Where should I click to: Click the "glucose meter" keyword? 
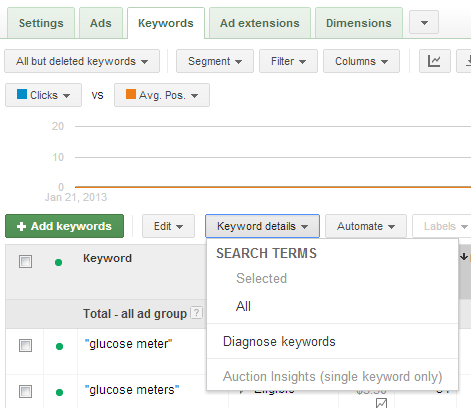[128, 344]
